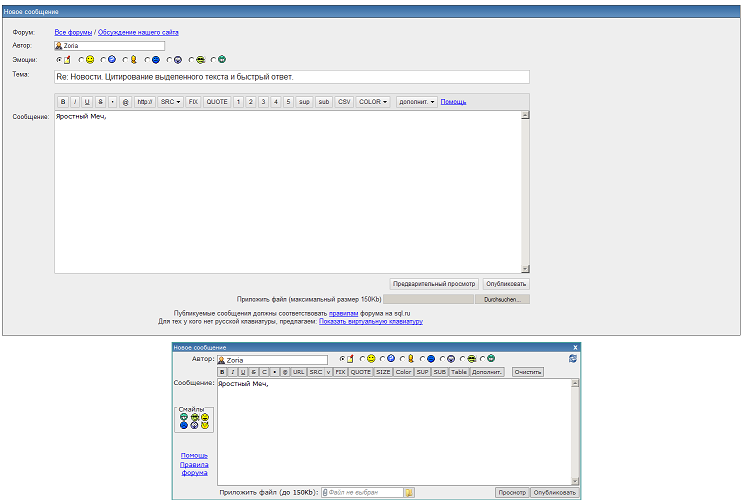Click into the Тема subject field
This screenshot has width=753, height=500.
[x=291, y=77]
